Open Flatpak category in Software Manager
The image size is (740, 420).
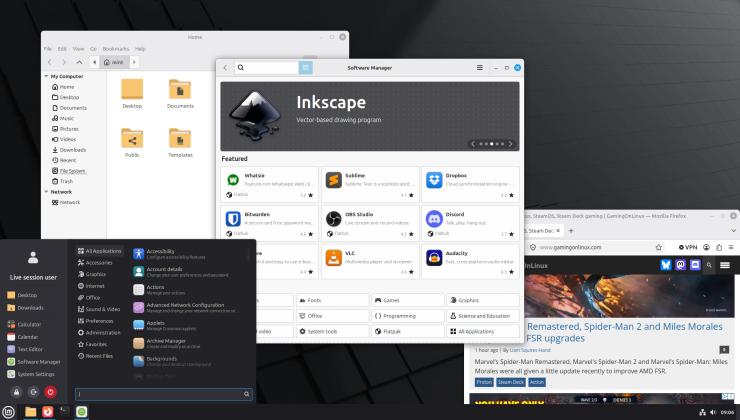point(408,331)
